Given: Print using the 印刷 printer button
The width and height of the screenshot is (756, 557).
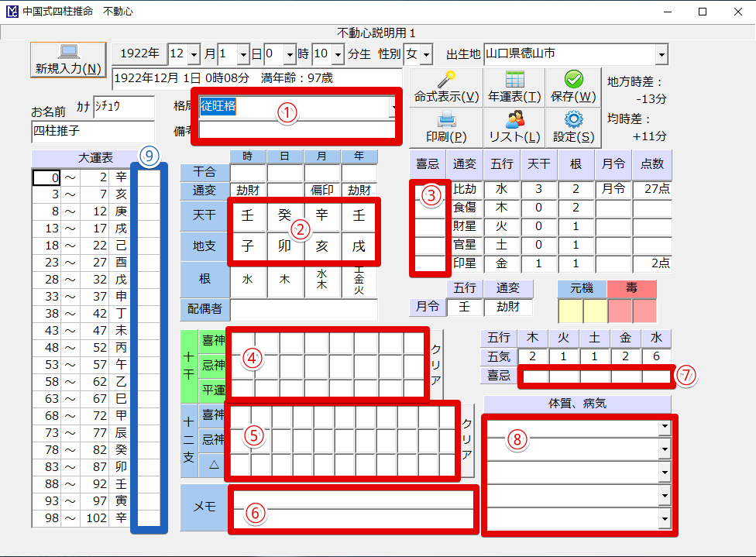Looking at the screenshot, I should coord(445,127).
